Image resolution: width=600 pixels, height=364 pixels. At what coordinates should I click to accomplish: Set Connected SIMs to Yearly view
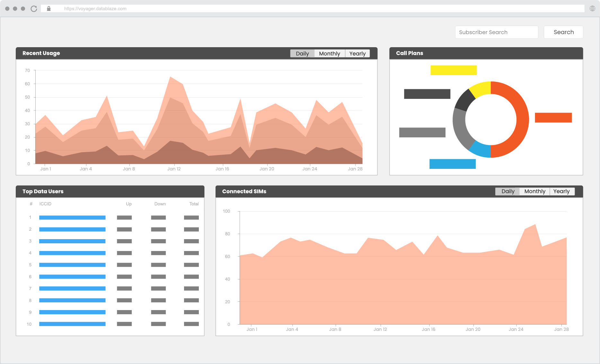coord(562,191)
